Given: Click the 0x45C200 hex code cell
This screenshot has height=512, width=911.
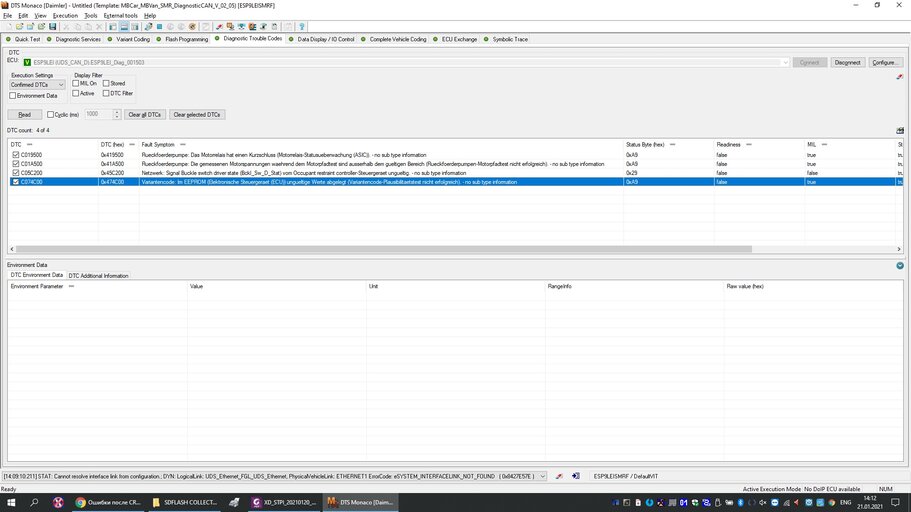Looking at the screenshot, I should (112, 173).
